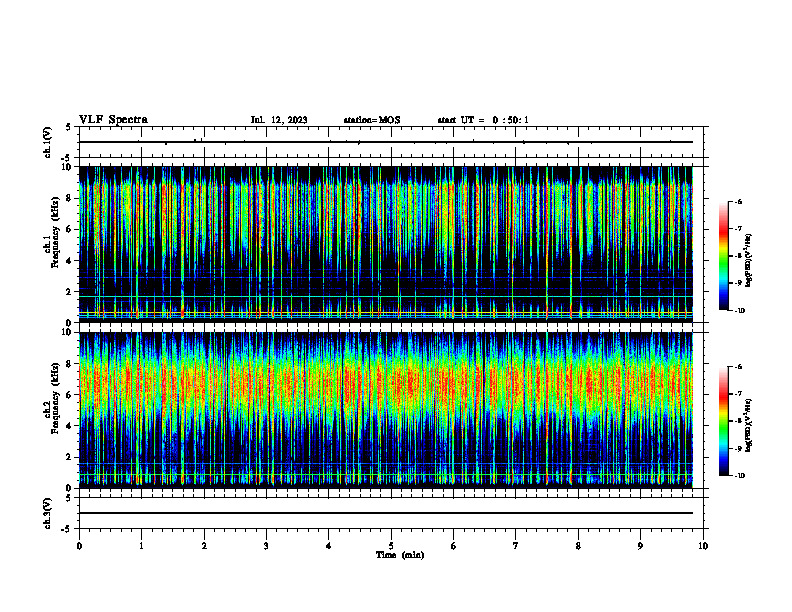Select the ch.2 color bar log(PSD) label
Image resolution: width=792 pixels, height=612 pixels.
point(749,425)
